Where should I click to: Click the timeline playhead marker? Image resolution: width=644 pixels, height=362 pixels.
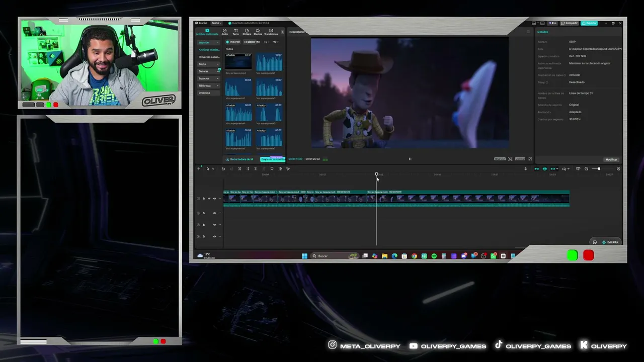tap(376, 174)
